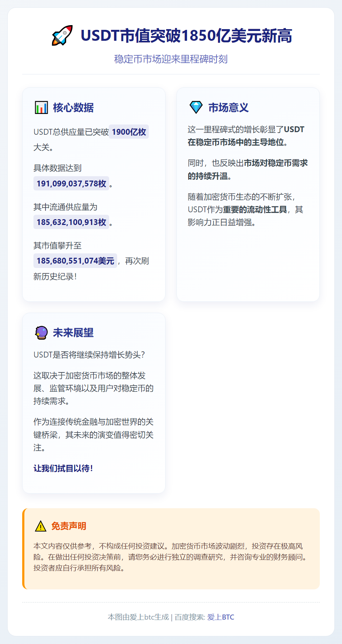The image size is (342, 644).
Task: Click the text 其中流通供应量为
Action: [x=65, y=207]
